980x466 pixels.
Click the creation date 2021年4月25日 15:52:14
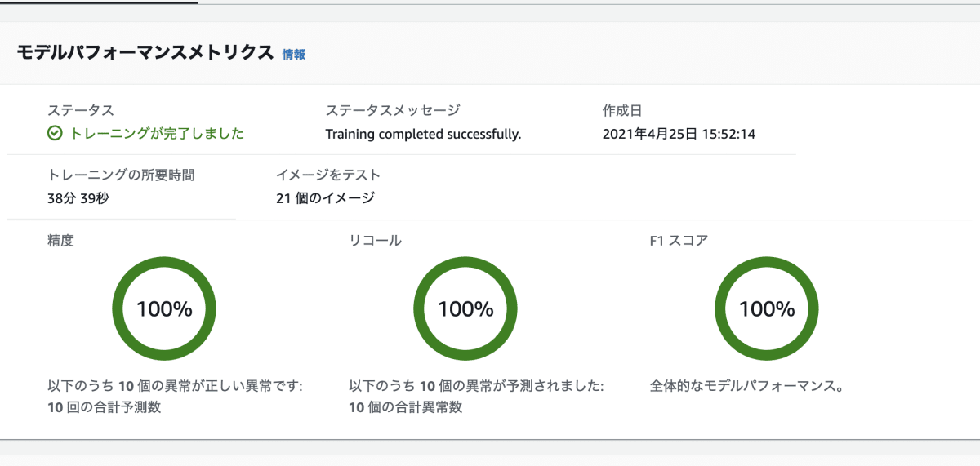(x=679, y=134)
